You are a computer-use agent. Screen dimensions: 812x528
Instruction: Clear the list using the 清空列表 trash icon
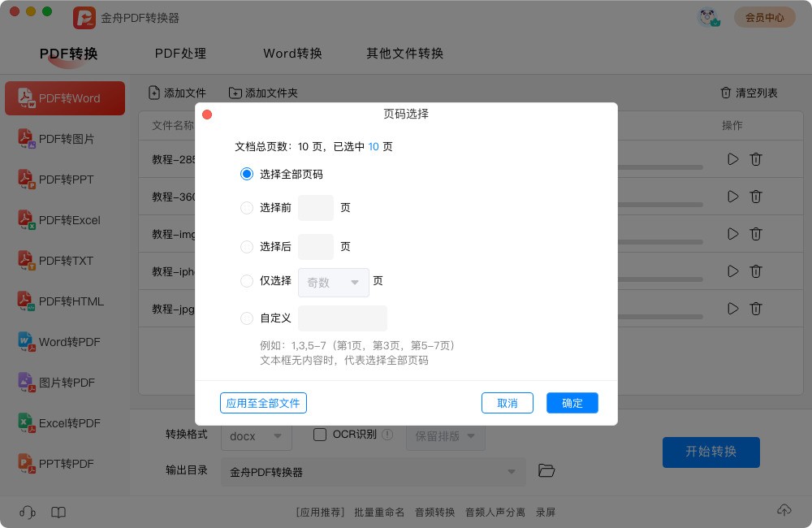(x=727, y=93)
